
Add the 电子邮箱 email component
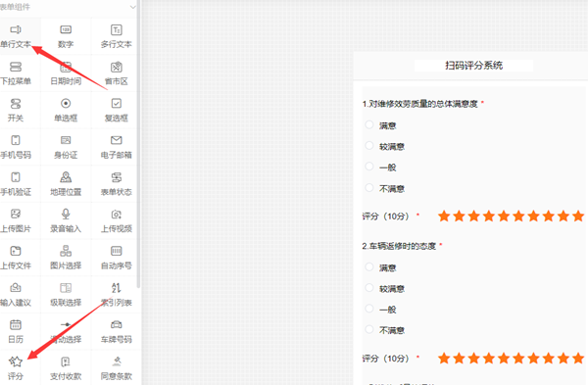coord(116,147)
